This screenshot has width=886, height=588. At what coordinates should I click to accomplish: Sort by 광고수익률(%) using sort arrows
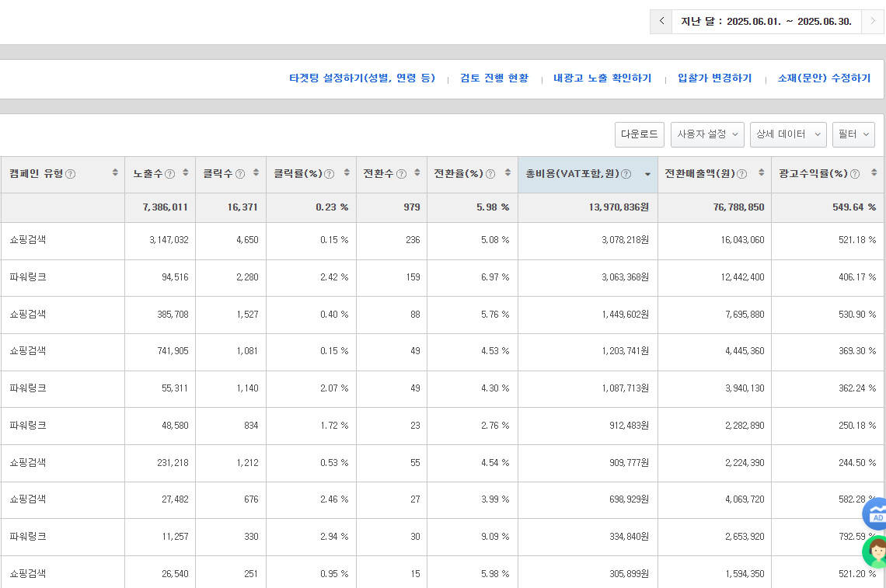(874, 173)
